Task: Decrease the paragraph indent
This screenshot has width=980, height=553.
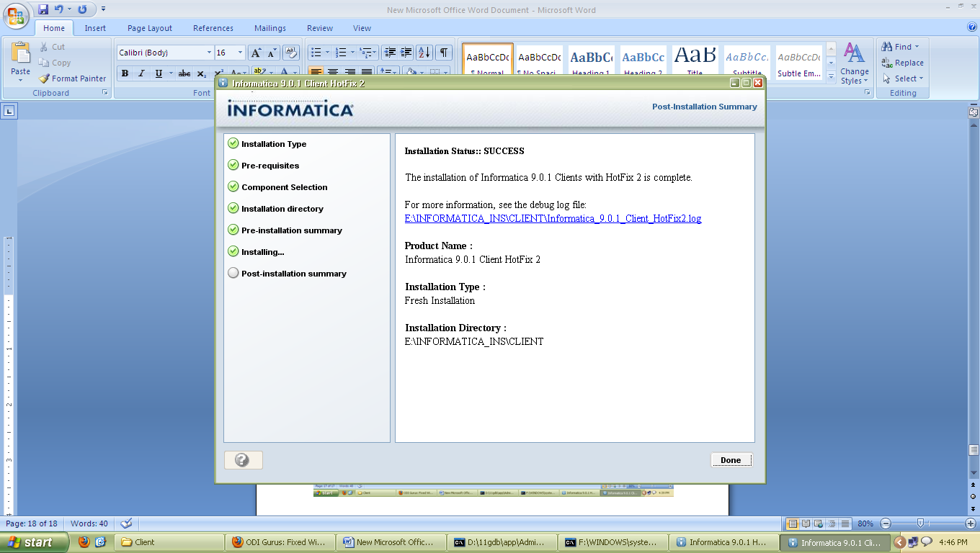Action: 390,53
